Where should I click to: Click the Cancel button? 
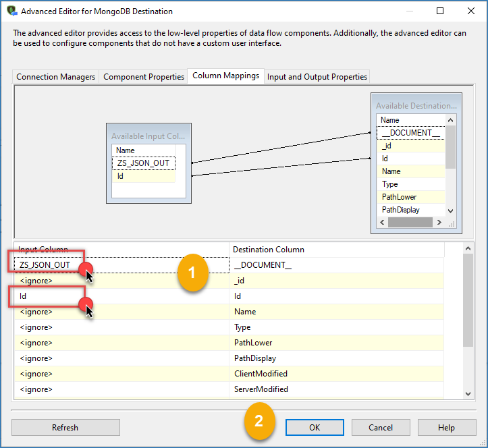pyautogui.click(x=381, y=427)
